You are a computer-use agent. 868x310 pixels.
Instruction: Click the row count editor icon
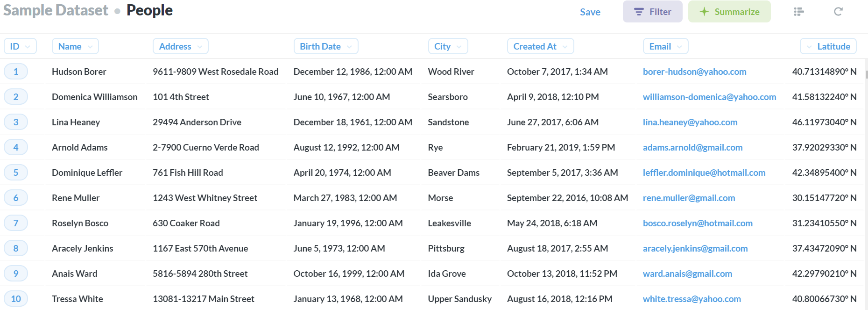[x=799, y=12]
